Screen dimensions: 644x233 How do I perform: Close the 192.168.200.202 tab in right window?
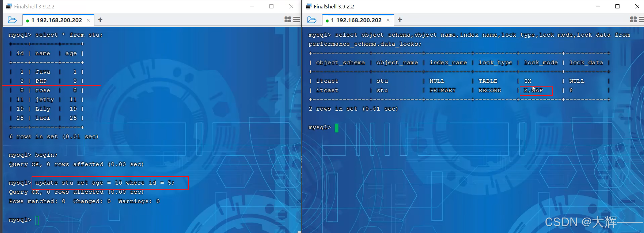(x=388, y=20)
